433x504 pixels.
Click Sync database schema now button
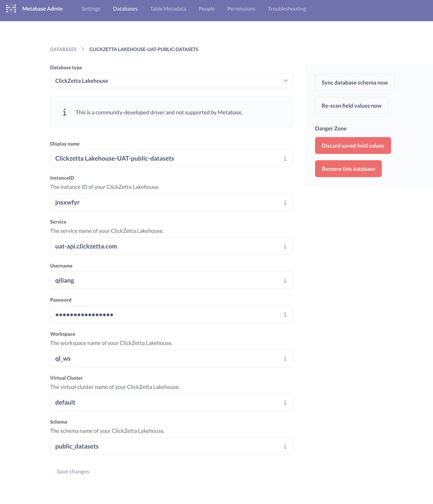coord(355,83)
